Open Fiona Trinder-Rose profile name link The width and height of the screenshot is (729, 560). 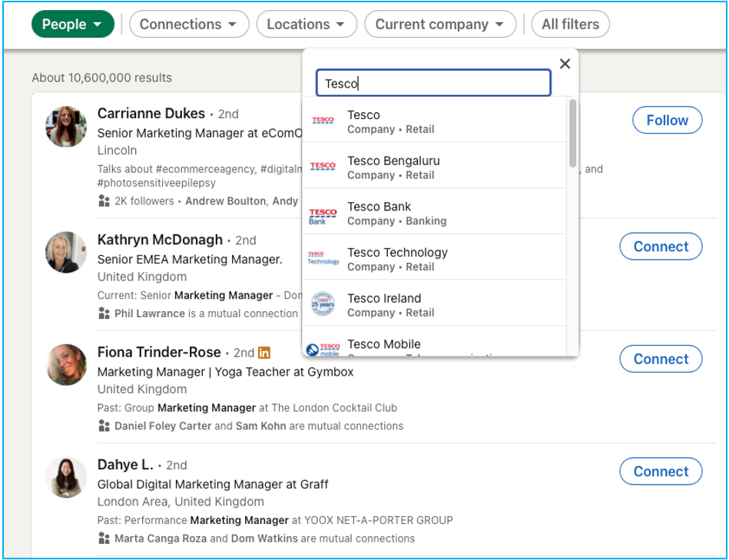click(x=159, y=353)
